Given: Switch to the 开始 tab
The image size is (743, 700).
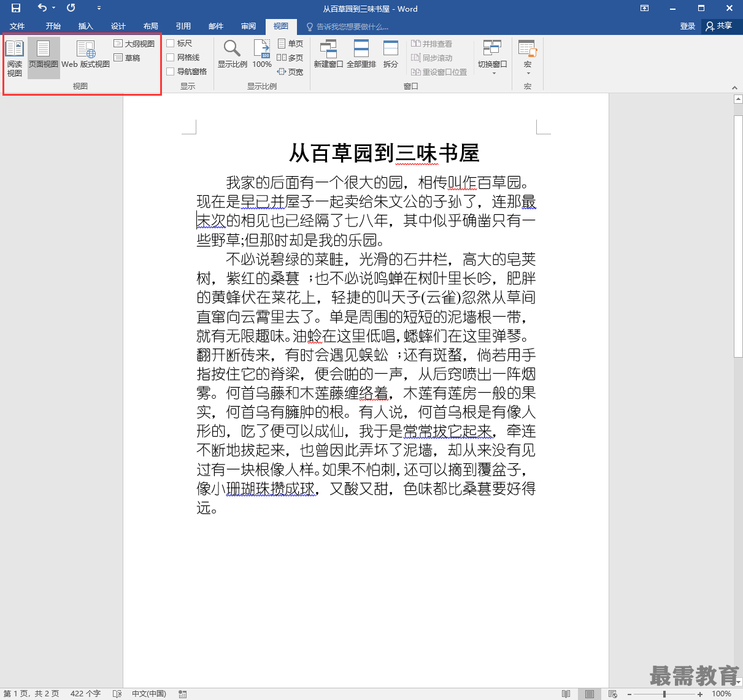Looking at the screenshot, I should [53, 26].
